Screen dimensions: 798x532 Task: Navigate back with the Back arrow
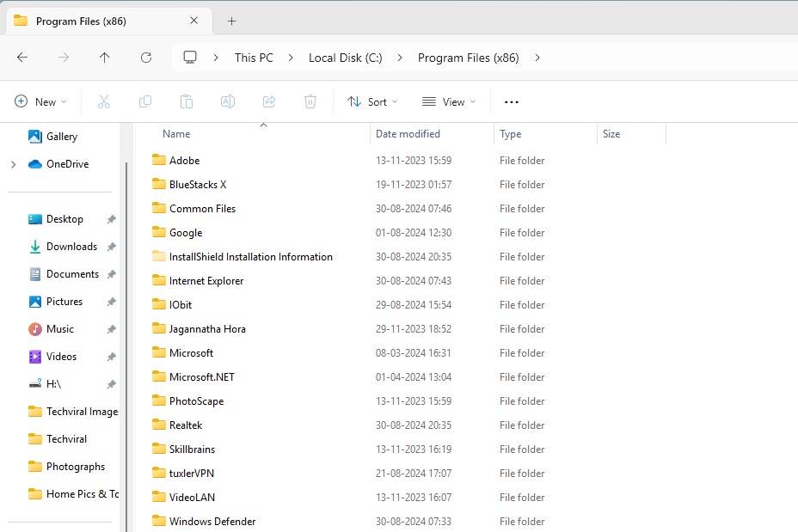click(x=22, y=58)
